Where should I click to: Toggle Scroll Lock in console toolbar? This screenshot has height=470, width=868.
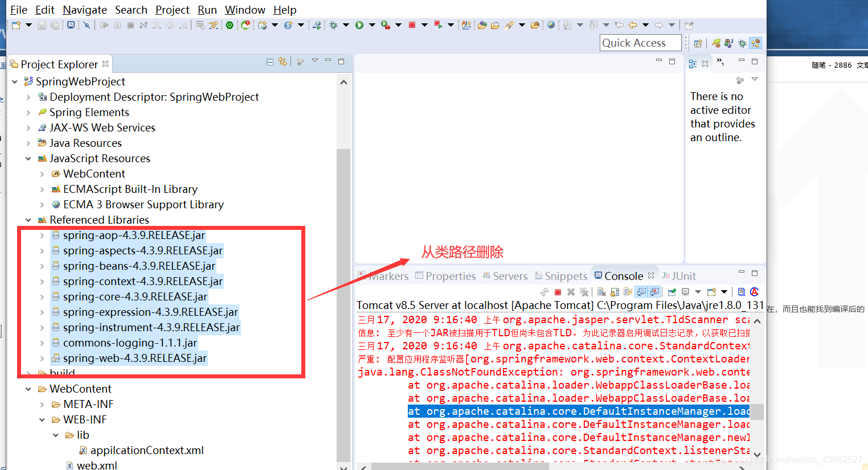click(615, 292)
